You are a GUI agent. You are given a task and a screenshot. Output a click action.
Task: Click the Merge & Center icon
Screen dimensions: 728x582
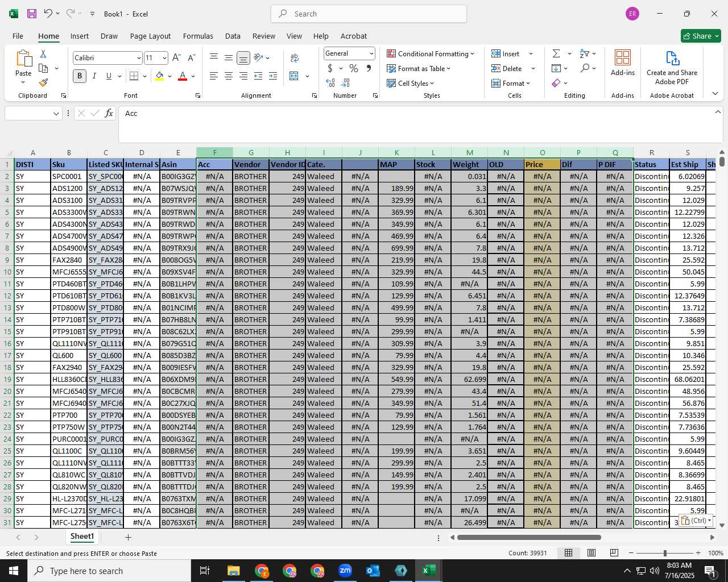pyautogui.click(x=294, y=76)
